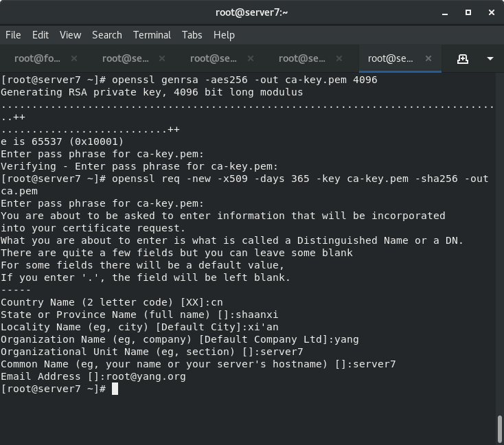Viewport: 504px width, 445px height.
Task: Click 'There are quite a few fields' line
Action: pos(176,253)
